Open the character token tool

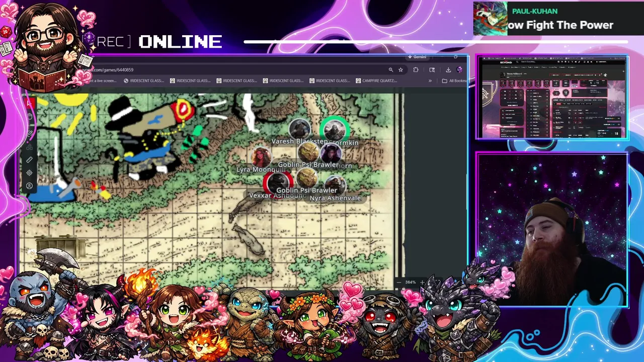[30, 186]
